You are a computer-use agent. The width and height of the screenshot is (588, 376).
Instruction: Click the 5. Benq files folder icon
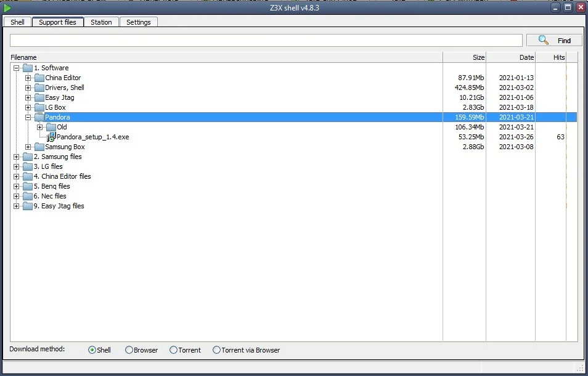pos(28,186)
